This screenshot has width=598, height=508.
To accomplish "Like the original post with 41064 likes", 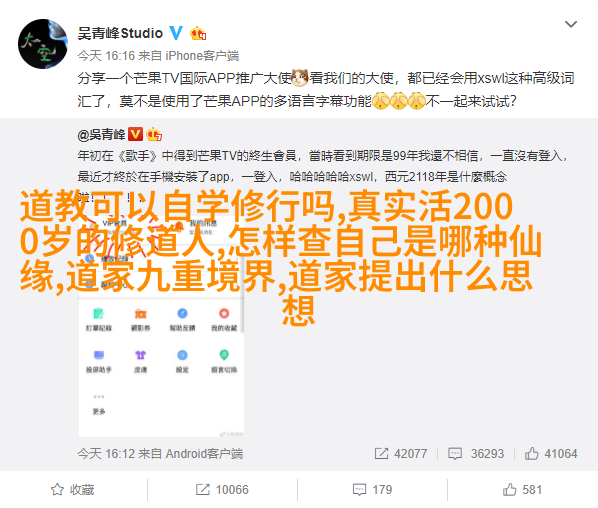I will pos(551,453).
